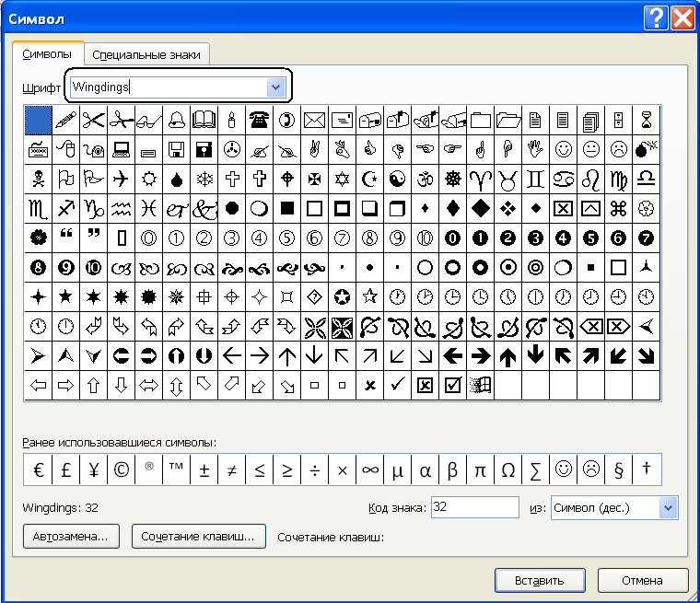Select recent summation sigma symbol

(536, 470)
